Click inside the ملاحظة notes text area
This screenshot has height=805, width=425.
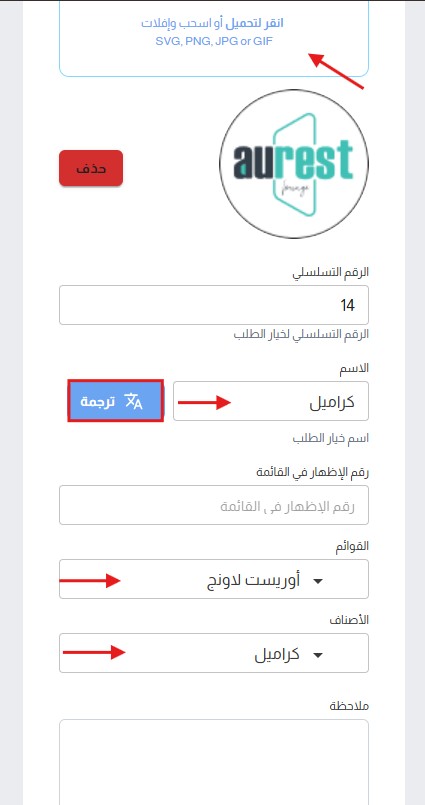click(x=214, y=762)
